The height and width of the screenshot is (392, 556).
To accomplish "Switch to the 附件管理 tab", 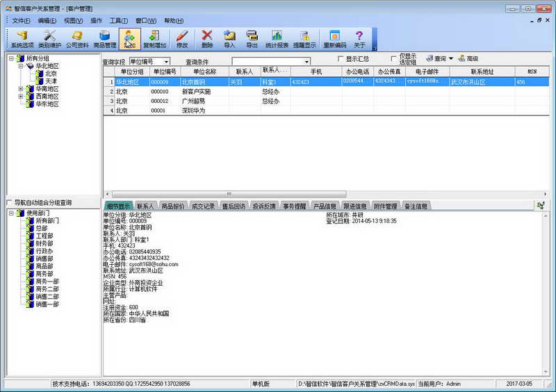I will pyautogui.click(x=386, y=206).
